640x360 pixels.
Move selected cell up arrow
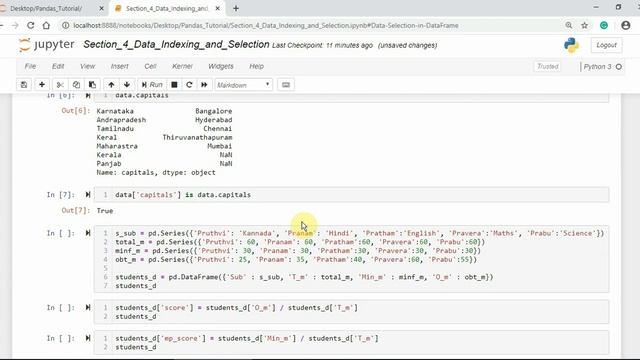111,84
